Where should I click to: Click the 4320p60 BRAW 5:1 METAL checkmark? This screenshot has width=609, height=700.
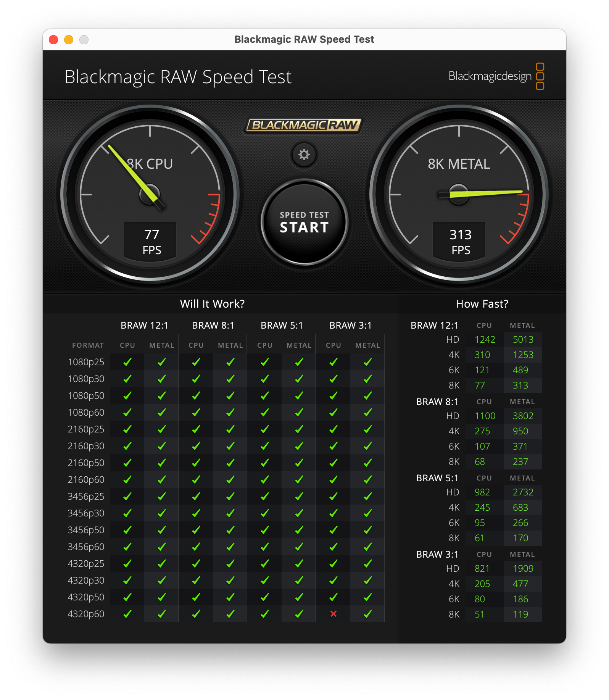[x=299, y=614]
